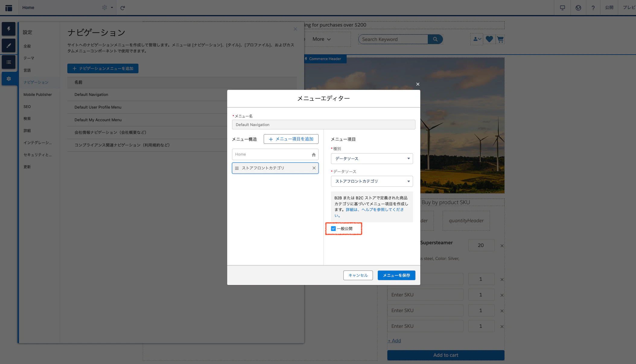Screen dimensions: 636x364
Task: Click メニューを保存 button
Action: pyautogui.click(x=396, y=275)
